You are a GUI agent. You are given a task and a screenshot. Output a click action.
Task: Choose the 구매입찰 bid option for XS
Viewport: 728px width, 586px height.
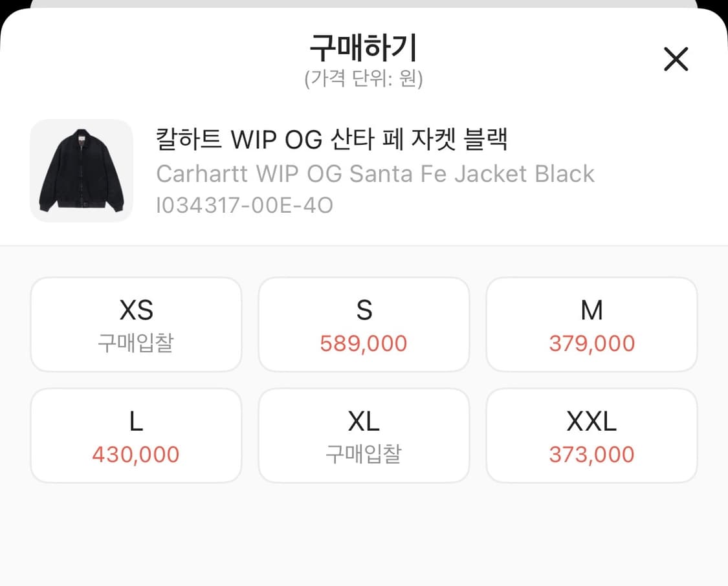click(x=136, y=324)
